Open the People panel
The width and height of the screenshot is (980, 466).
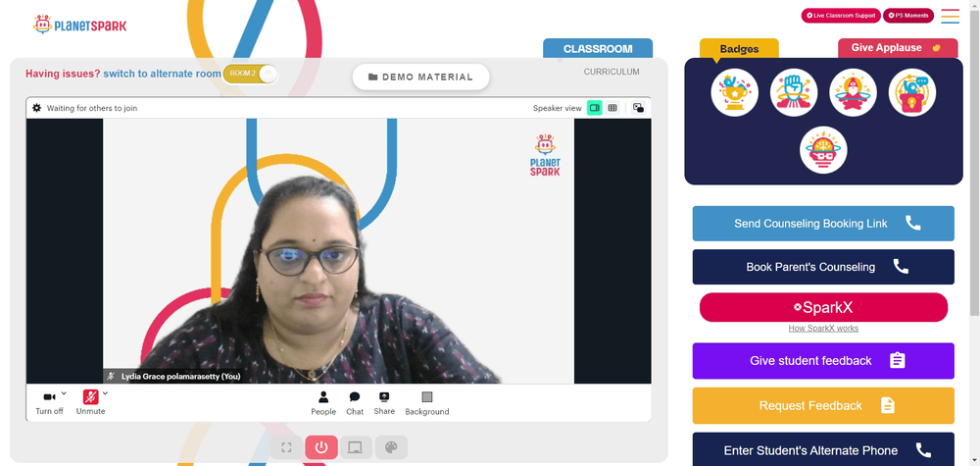(x=323, y=403)
